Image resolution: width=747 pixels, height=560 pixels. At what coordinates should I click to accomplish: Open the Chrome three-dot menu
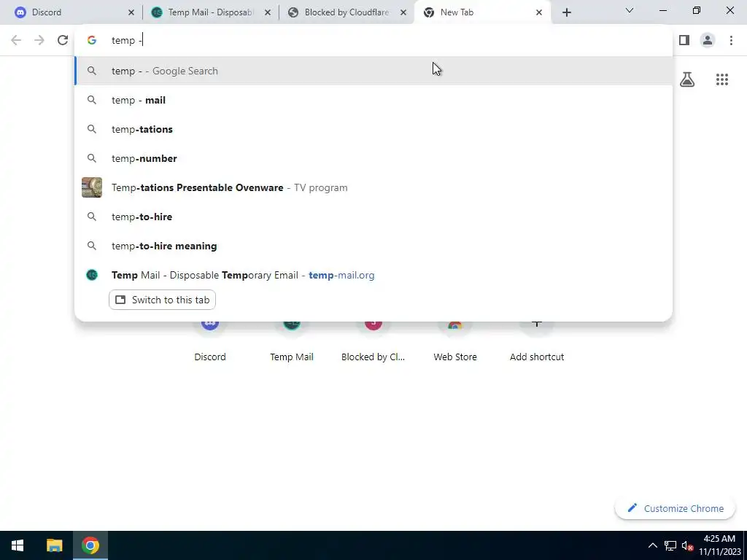click(x=731, y=40)
